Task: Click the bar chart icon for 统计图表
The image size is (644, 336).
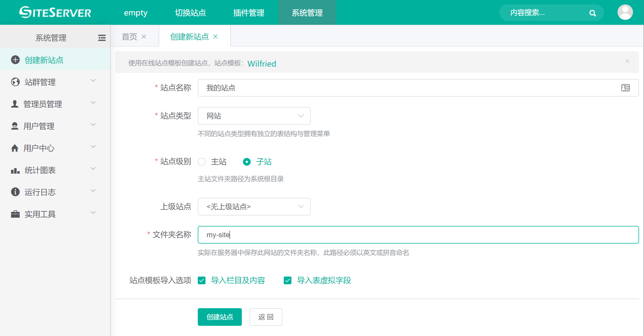Action: click(15, 170)
